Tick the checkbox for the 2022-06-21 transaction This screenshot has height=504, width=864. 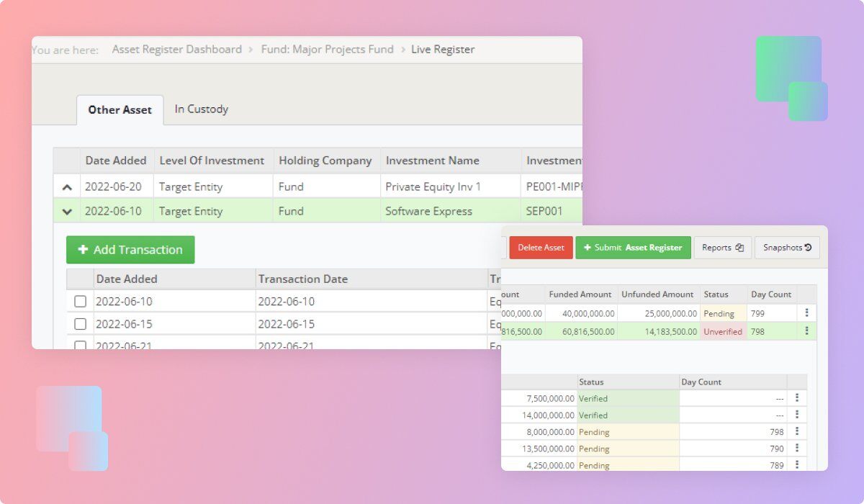81,346
